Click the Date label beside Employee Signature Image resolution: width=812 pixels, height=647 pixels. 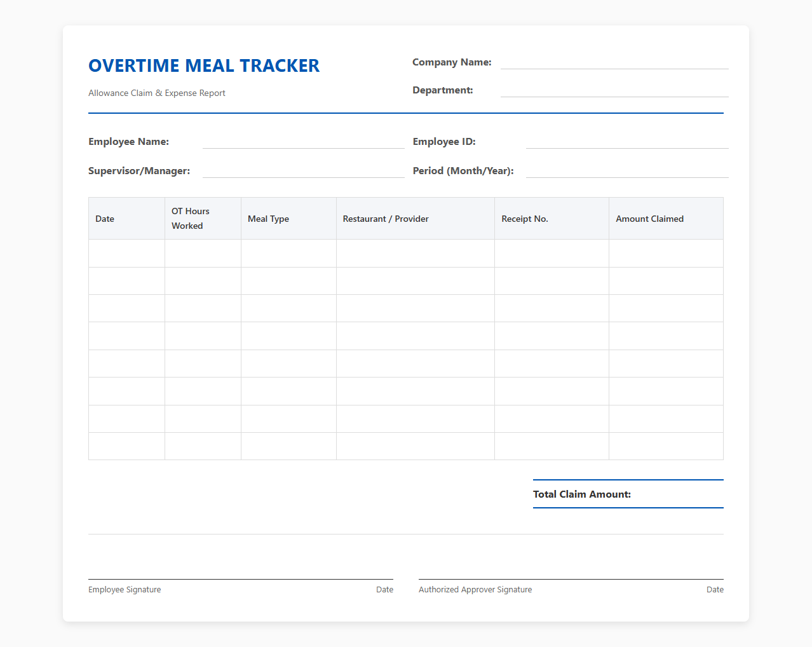(x=384, y=590)
